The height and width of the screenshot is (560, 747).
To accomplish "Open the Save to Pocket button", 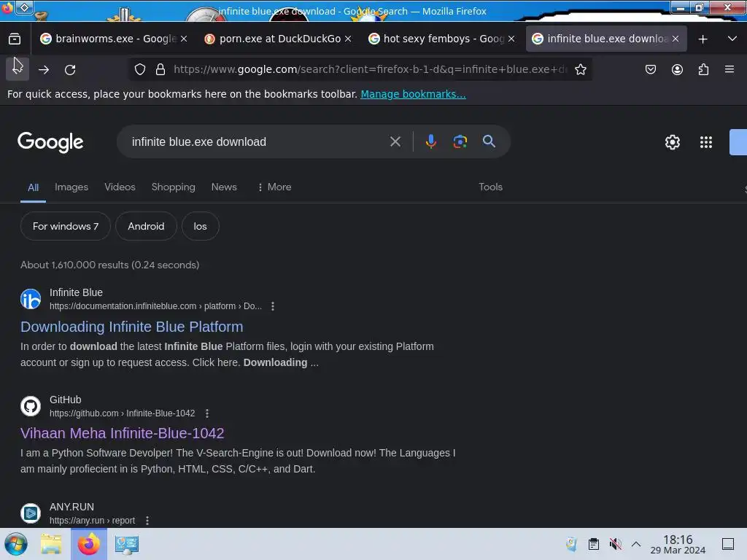I will [x=650, y=69].
